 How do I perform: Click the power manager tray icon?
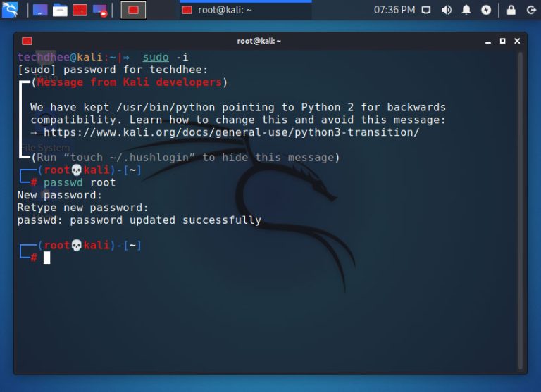[x=486, y=10]
